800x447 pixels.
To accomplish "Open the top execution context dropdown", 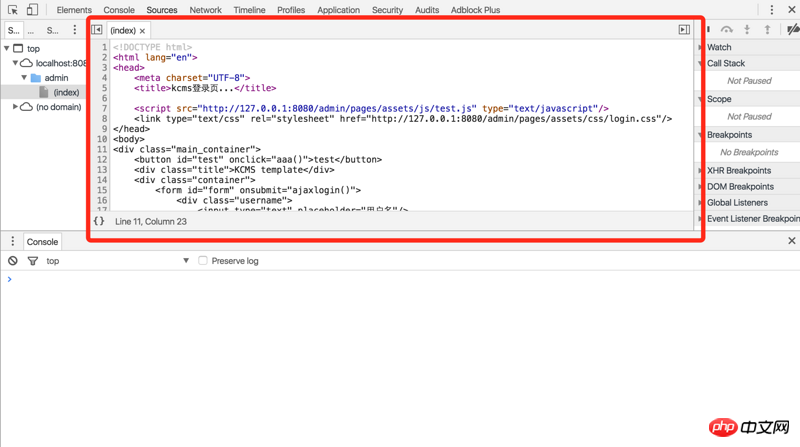I will click(117, 261).
